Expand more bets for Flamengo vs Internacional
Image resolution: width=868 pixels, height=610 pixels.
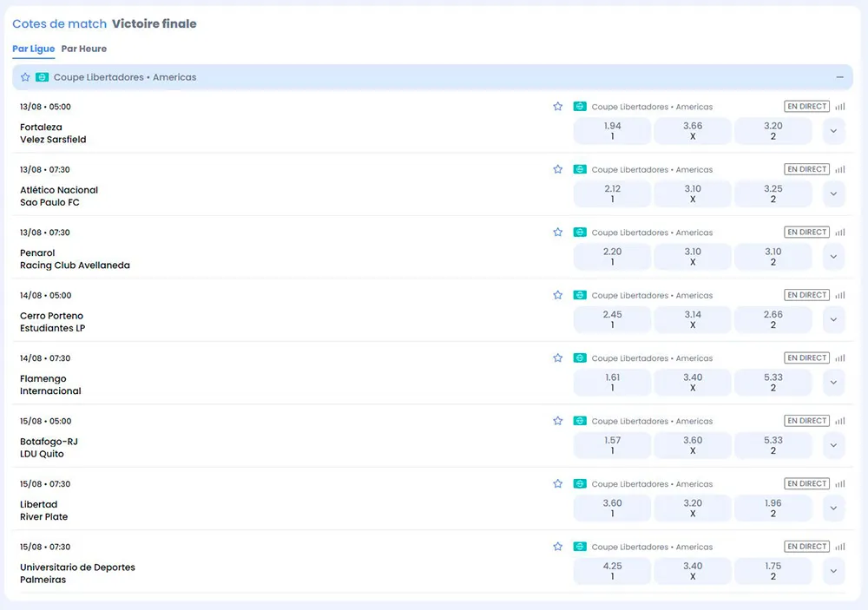coord(833,383)
